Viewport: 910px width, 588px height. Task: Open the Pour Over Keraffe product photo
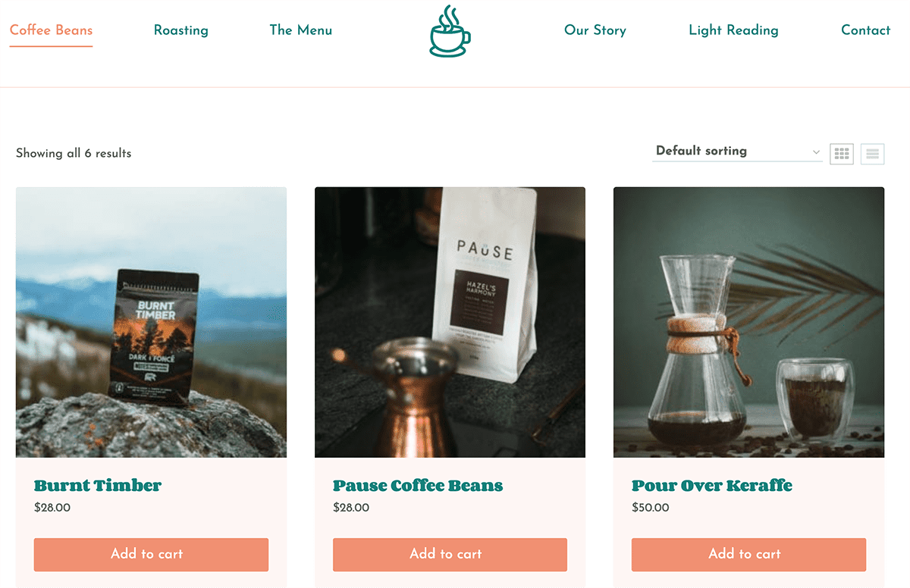coord(748,322)
